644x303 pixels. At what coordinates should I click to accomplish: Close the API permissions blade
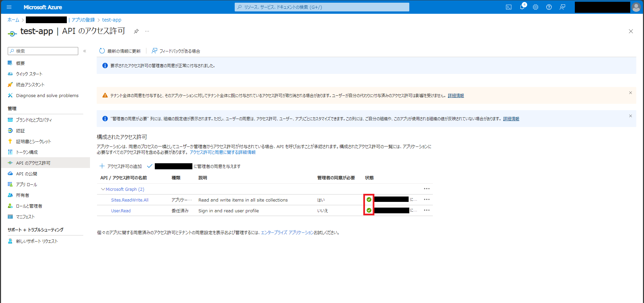tap(631, 31)
